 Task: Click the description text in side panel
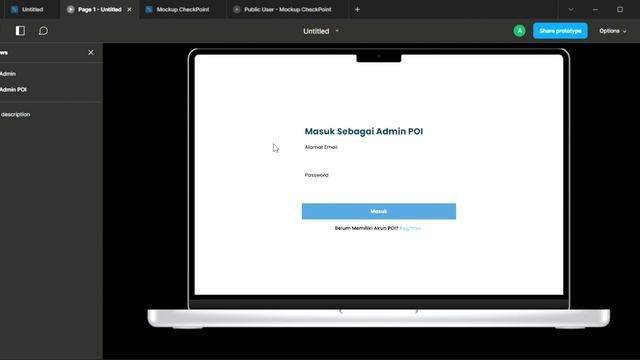[x=16, y=114]
